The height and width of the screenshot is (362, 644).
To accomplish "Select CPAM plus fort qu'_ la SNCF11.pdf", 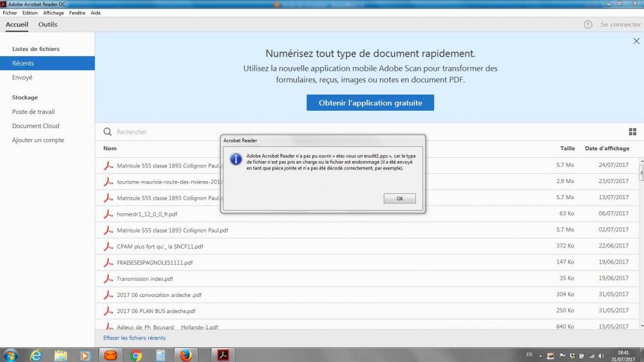I will point(160,247).
